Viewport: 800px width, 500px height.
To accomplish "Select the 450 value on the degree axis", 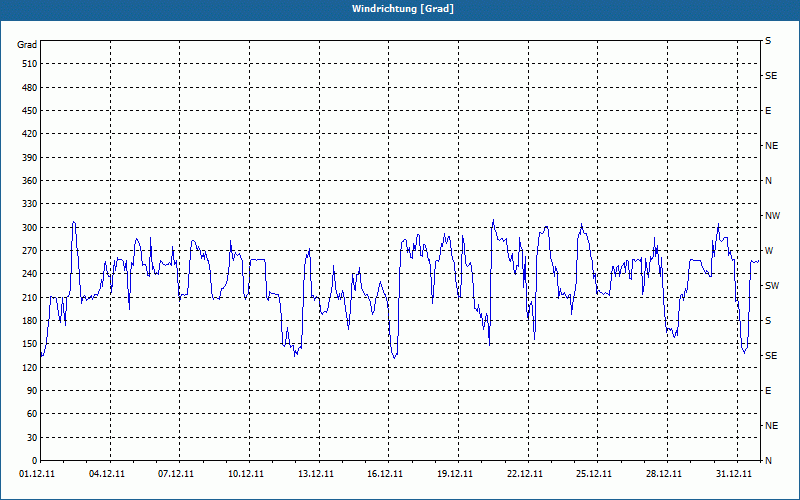I will pos(30,111).
